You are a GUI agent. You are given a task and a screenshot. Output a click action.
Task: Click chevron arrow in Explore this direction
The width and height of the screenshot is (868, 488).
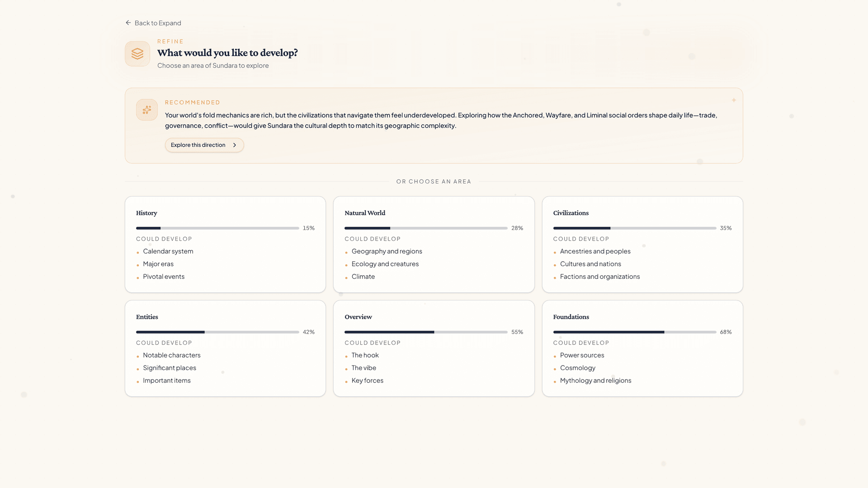click(x=235, y=145)
